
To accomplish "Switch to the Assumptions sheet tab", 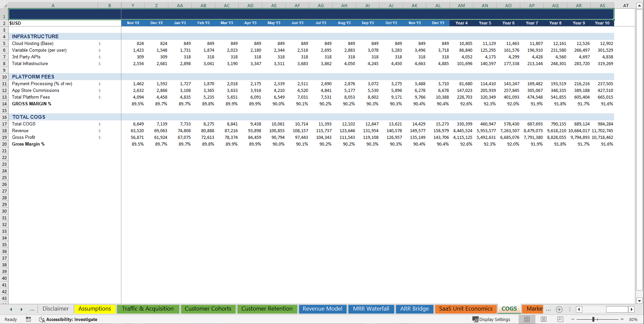I will click(95, 309).
